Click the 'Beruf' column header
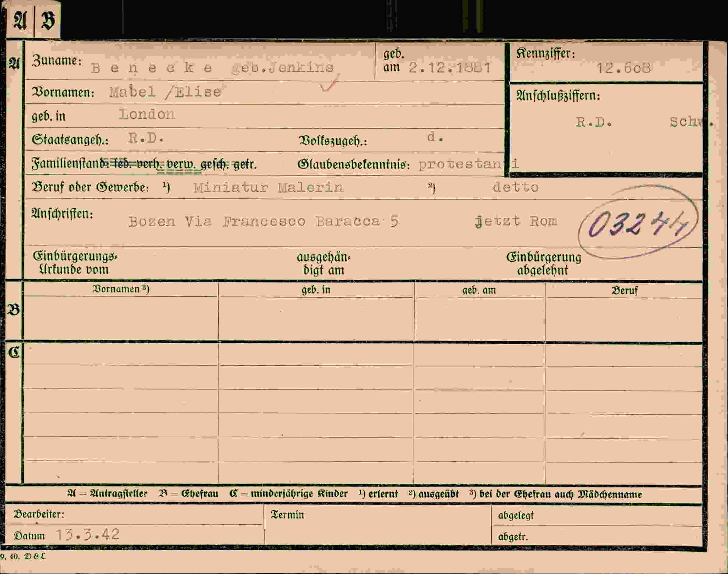 (624, 290)
